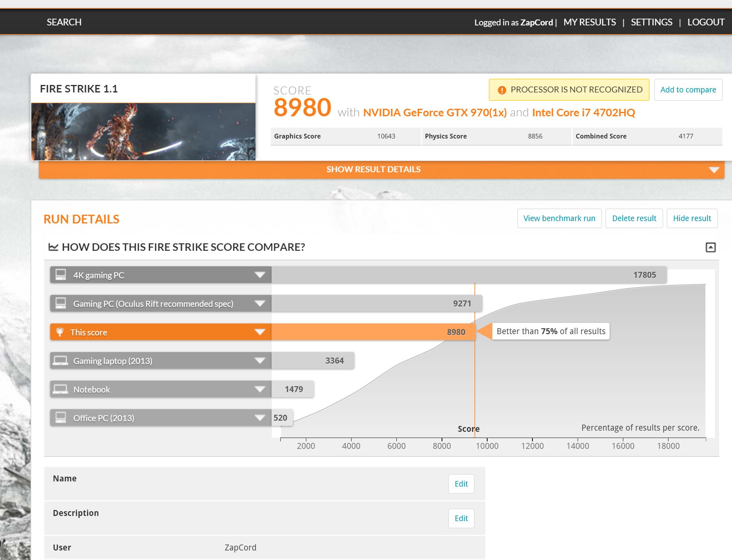This screenshot has width=732, height=560.
Task: Click the orange warning icon in processor notice
Action: coord(502,90)
